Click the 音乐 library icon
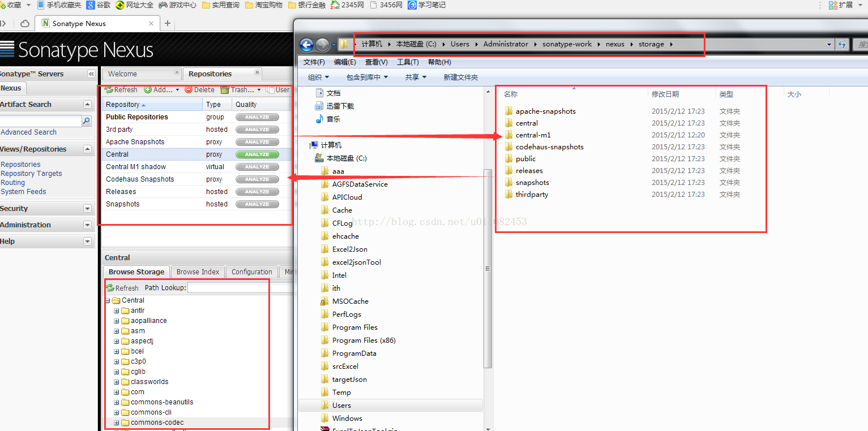Viewport: 868px width, 431px height. 320,119
